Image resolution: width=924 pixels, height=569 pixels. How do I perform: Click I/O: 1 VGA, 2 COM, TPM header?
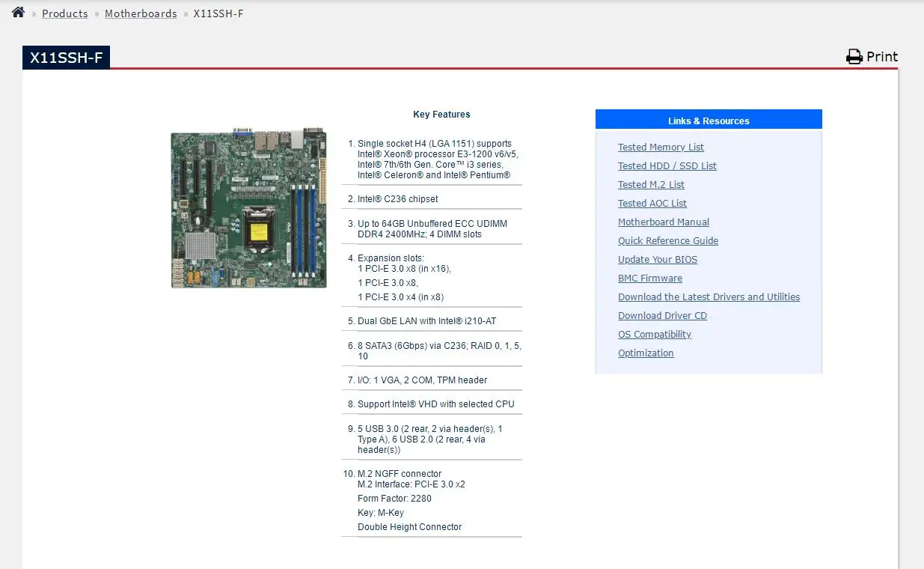422,380
